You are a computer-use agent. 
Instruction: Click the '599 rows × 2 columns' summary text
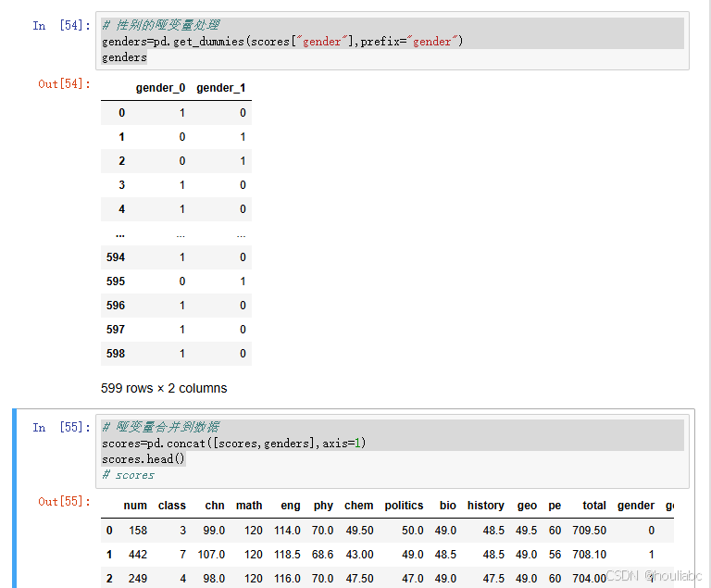point(164,388)
